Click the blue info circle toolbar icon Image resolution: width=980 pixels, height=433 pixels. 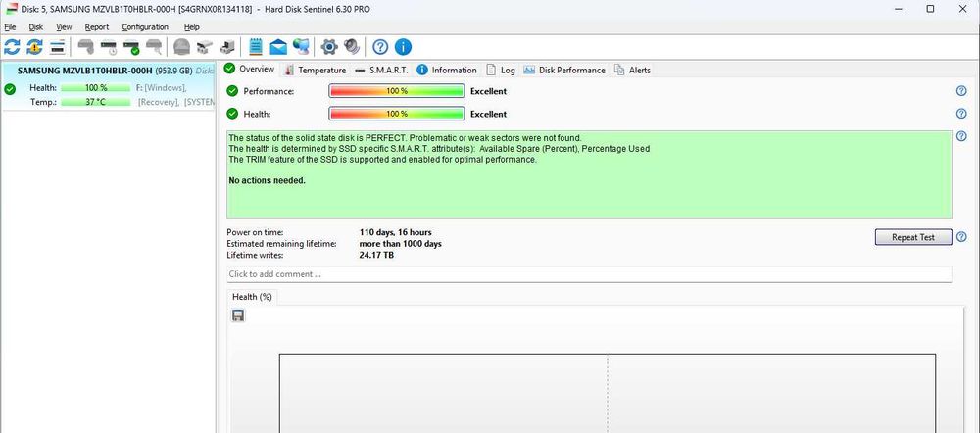tap(403, 47)
